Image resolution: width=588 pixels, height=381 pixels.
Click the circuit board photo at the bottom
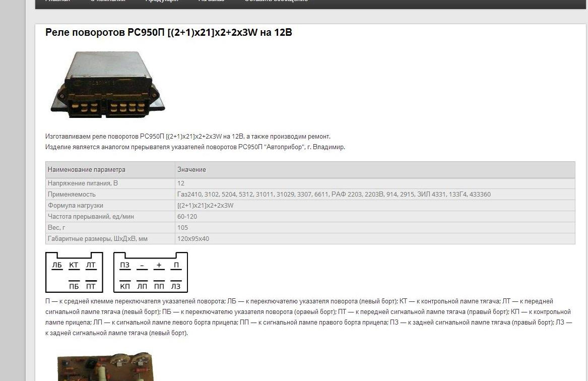click(x=105, y=366)
